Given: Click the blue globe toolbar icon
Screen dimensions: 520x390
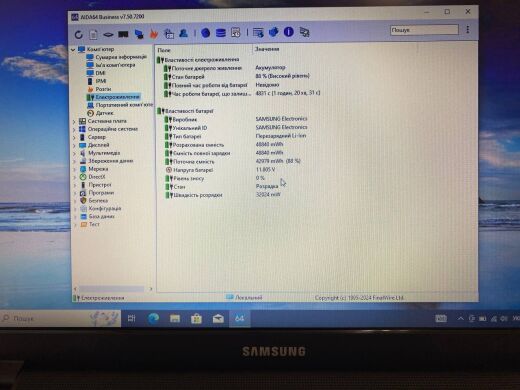Looking at the screenshot, I should pos(205,33).
